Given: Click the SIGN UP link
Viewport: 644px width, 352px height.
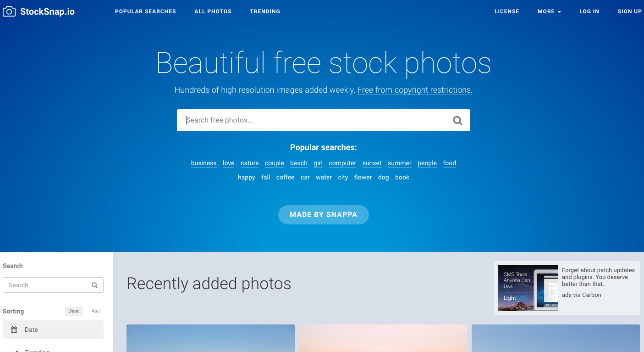Looking at the screenshot, I should [x=630, y=11].
